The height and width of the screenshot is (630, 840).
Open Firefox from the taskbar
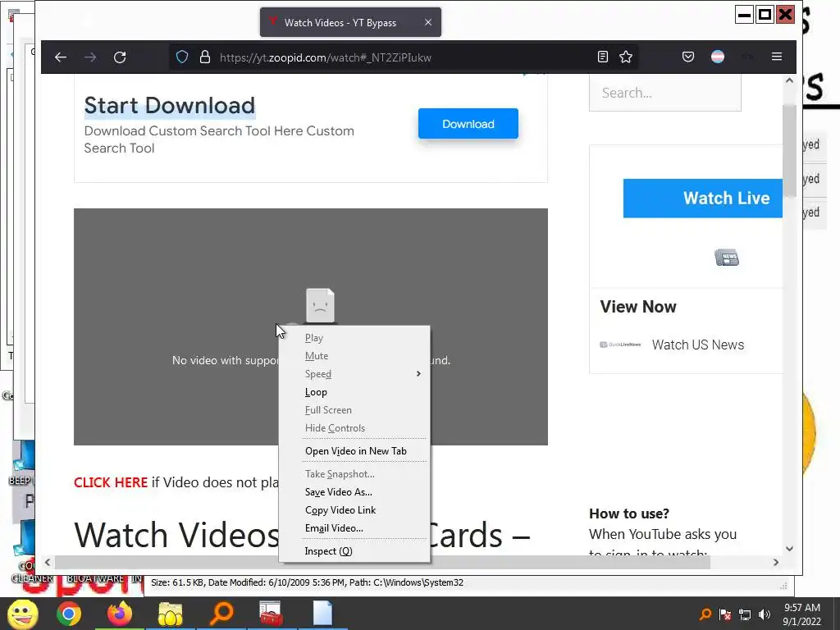pyautogui.click(x=120, y=614)
